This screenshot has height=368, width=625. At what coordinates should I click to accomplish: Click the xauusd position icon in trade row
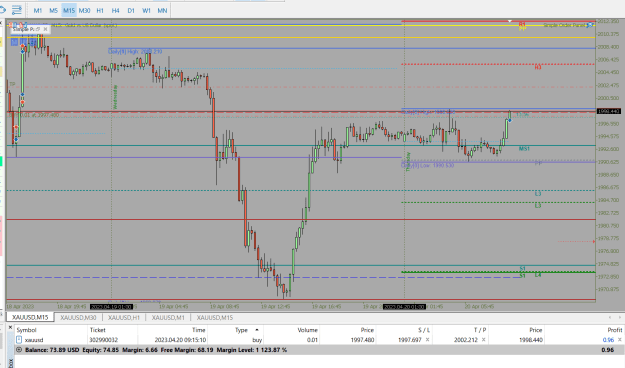(x=19, y=340)
